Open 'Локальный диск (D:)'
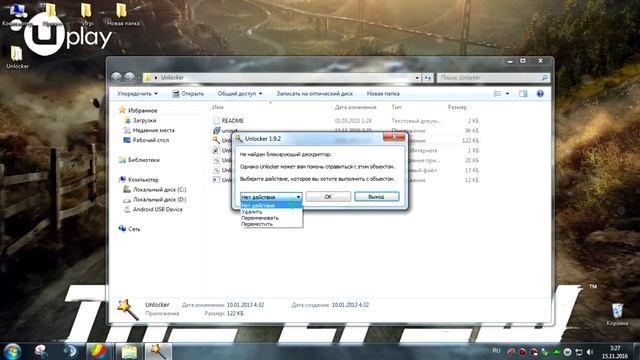 pyautogui.click(x=155, y=200)
